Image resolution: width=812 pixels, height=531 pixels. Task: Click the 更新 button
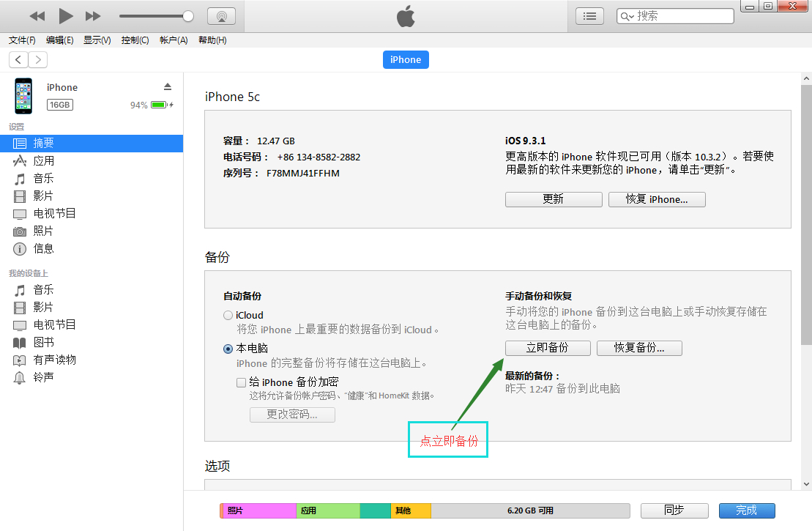pos(554,199)
